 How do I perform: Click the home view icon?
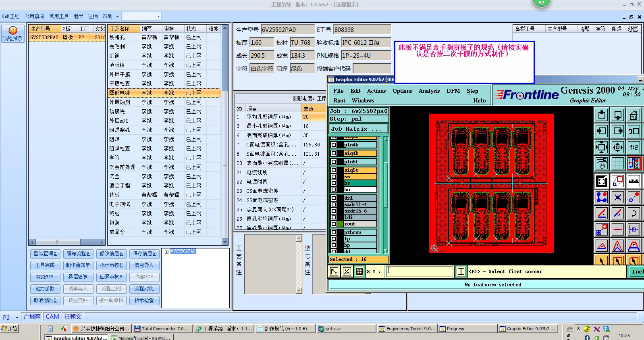point(634,115)
